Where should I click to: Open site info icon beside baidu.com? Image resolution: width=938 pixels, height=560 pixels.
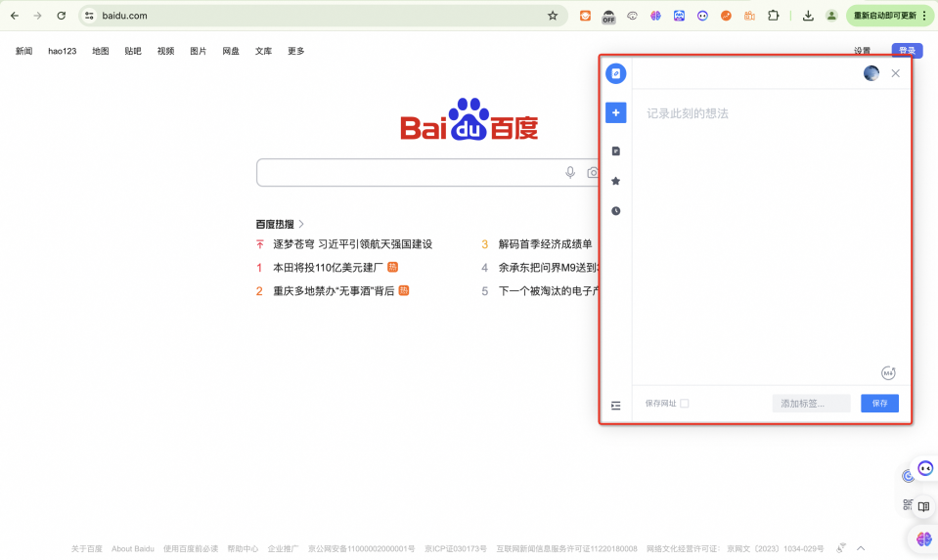pos(89,16)
